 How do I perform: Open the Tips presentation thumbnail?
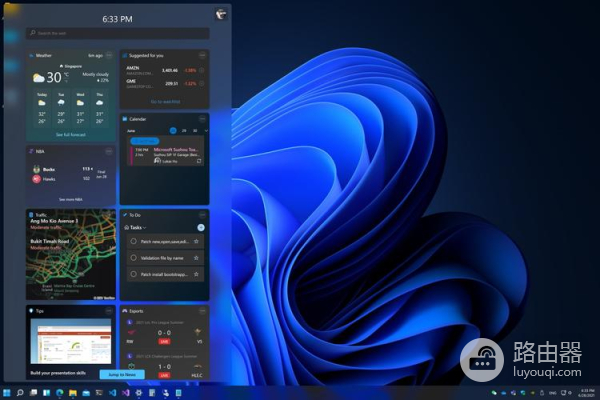[x=71, y=341]
